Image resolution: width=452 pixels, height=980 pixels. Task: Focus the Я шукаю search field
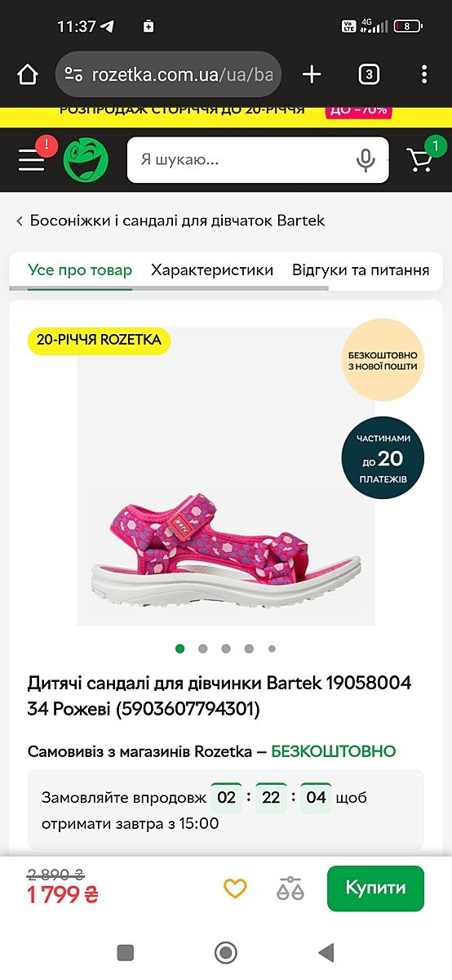245,160
